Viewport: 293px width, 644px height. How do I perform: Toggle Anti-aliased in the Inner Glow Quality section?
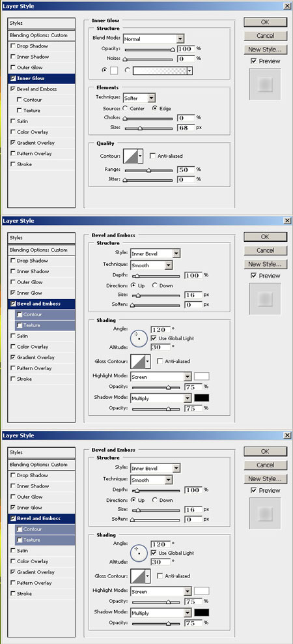(152, 156)
